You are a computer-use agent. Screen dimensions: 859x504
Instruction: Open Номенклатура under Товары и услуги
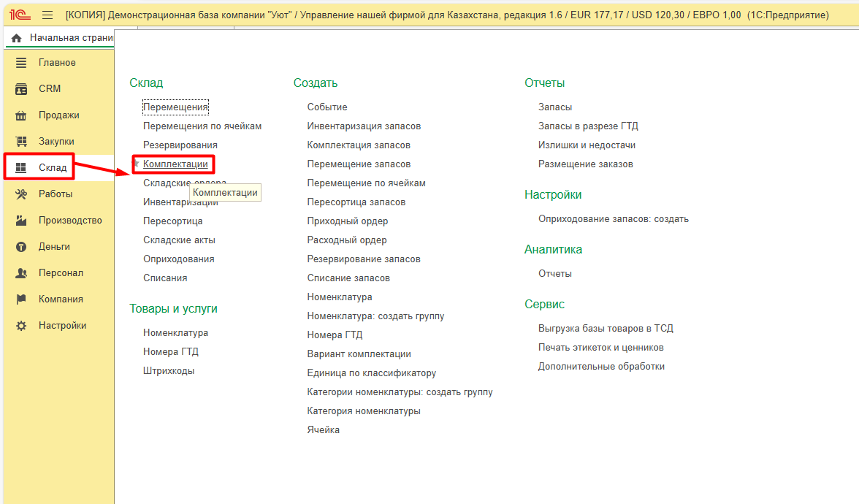point(175,333)
